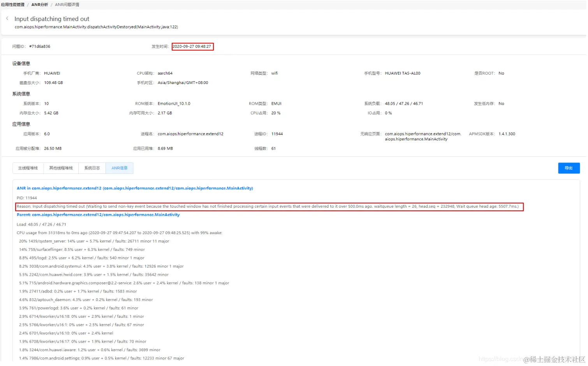Viewport: 588px width, 366px height.
Task: Select the app version value 6.0
Action: click(47, 134)
